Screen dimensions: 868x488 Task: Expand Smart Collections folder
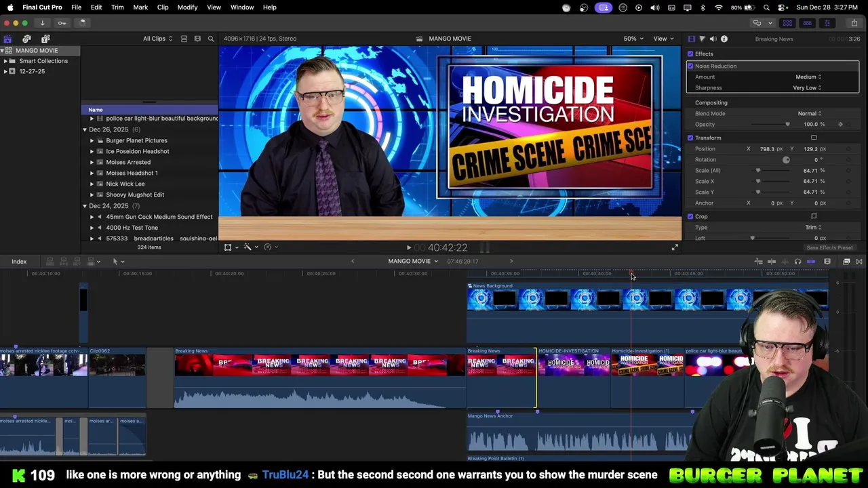point(5,61)
